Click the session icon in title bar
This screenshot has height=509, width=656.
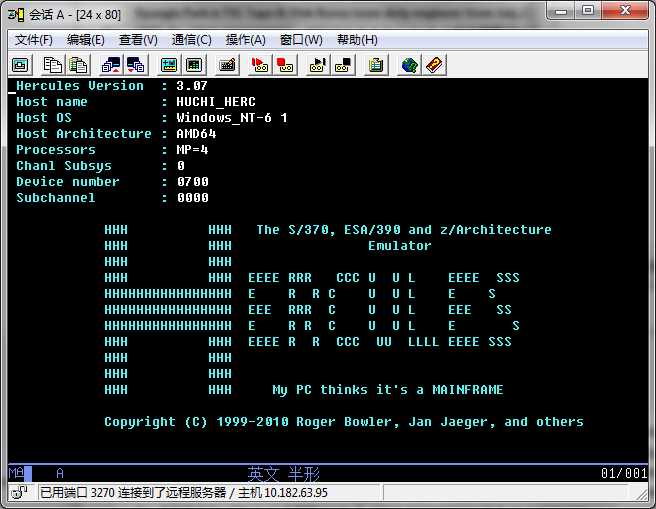[x=17, y=15]
